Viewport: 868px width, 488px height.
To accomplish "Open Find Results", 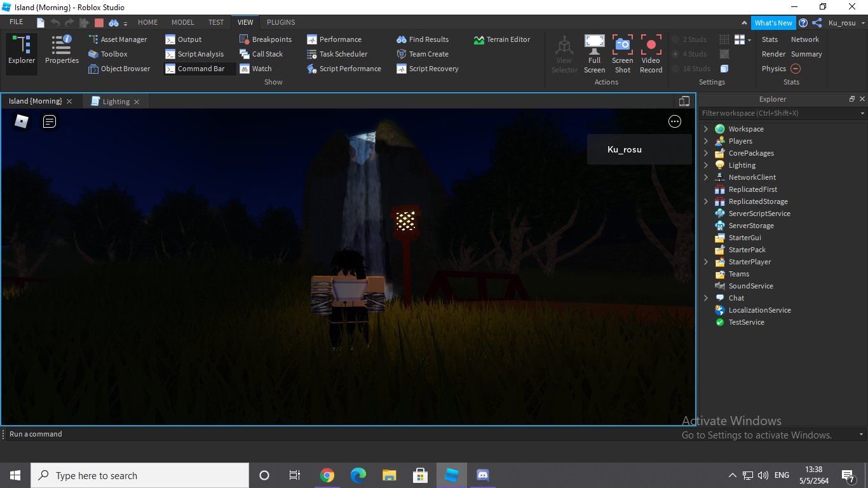I will 423,39.
